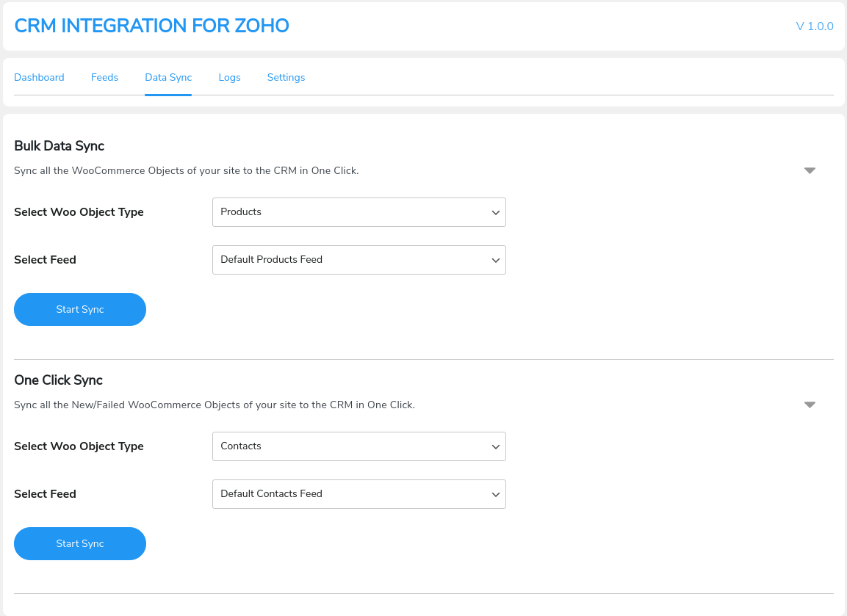Click the V 1.0.0 version label
847x616 pixels.
click(815, 26)
